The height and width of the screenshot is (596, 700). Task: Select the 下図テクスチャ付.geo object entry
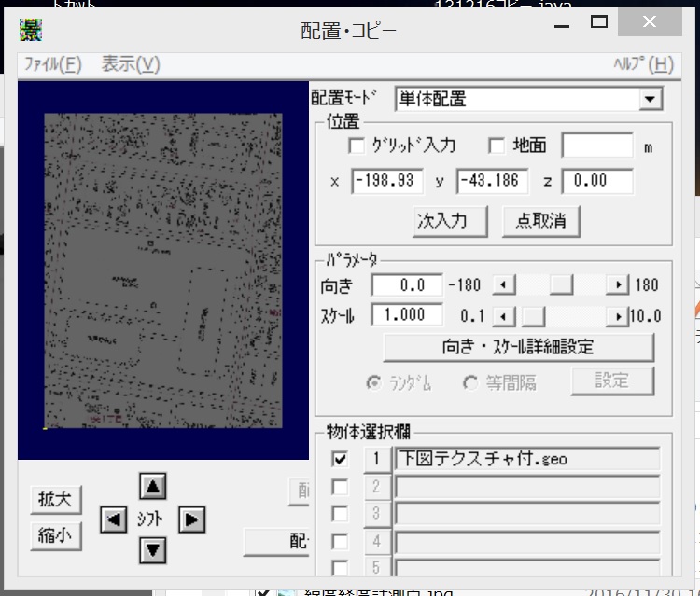527,459
